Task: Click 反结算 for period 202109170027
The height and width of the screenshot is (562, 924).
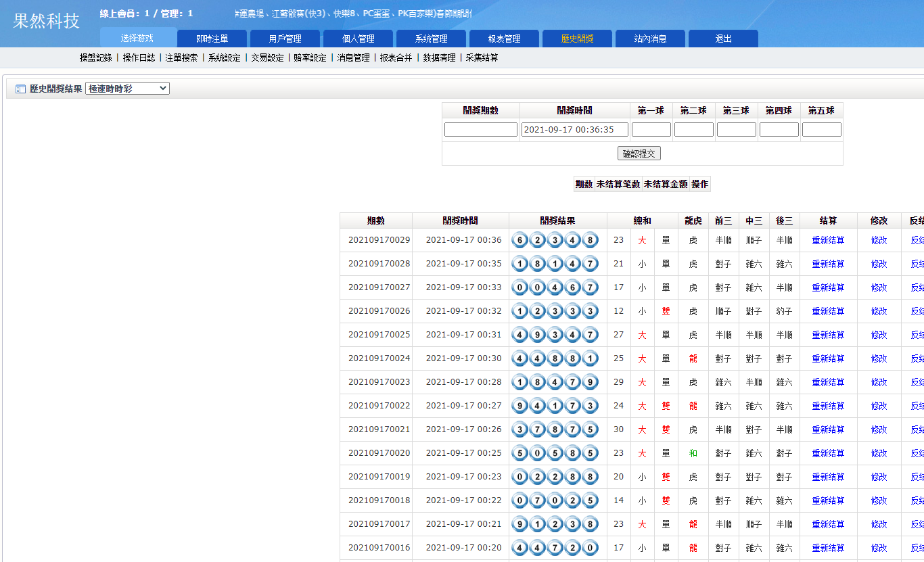Action: click(917, 287)
